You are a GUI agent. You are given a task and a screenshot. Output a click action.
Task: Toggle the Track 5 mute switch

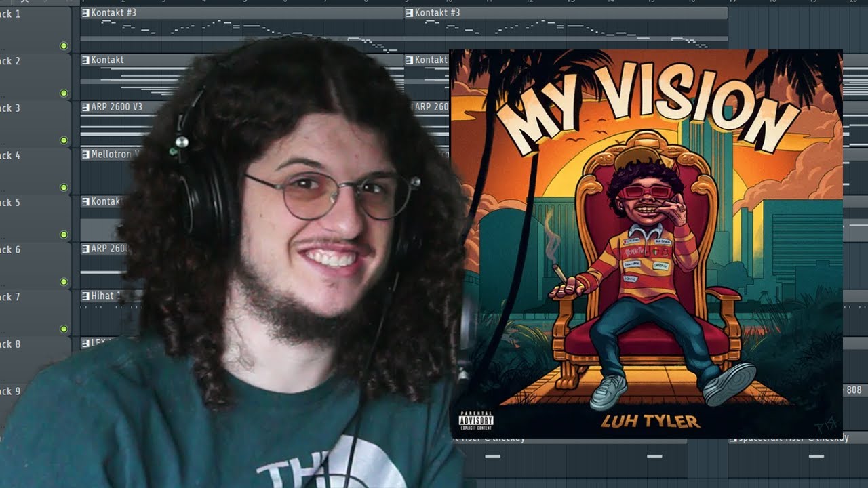click(x=64, y=235)
